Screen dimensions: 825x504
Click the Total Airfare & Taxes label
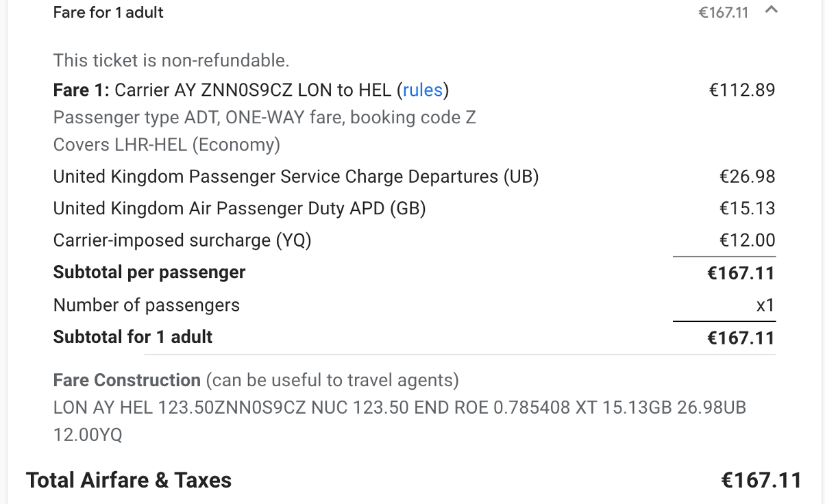pyautogui.click(x=129, y=481)
